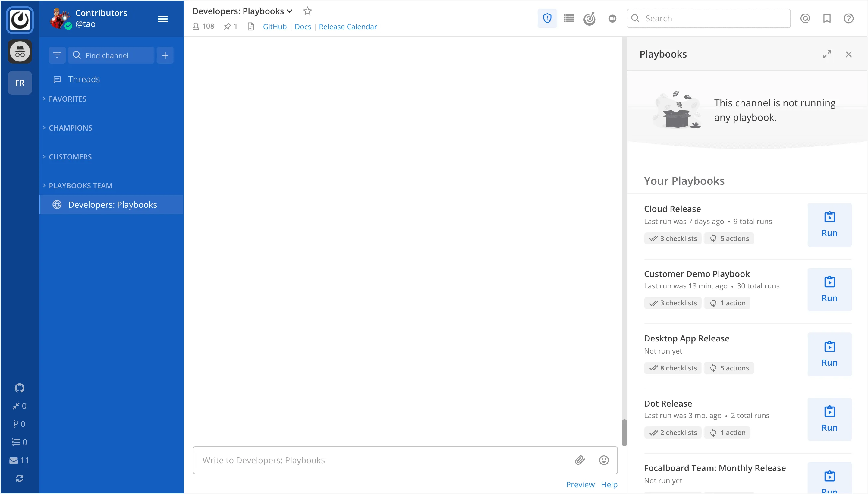Viewport: 868px width, 494px height.
Task: Run the Cloud Release playbook
Action: (x=829, y=225)
